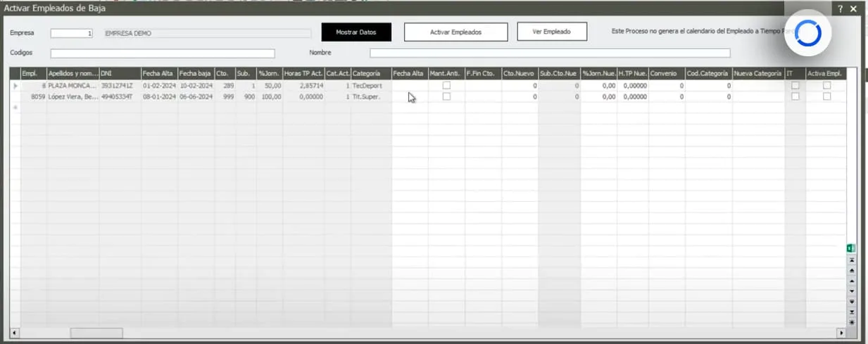The height and width of the screenshot is (344, 868).
Task: Click the %Jorn. column header
Action: [x=270, y=73]
